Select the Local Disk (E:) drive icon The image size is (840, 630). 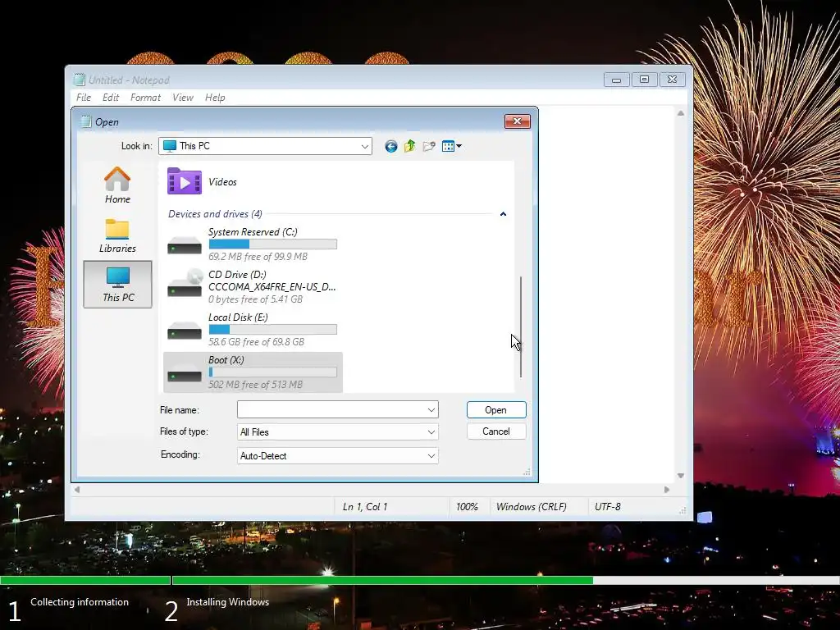click(x=185, y=331)
